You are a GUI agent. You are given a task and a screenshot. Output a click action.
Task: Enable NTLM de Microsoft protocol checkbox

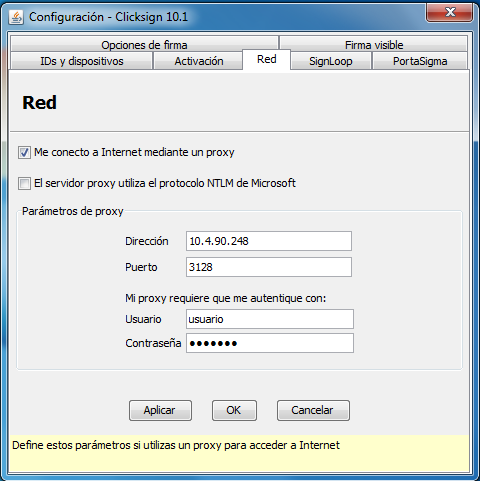coord(24,183)
